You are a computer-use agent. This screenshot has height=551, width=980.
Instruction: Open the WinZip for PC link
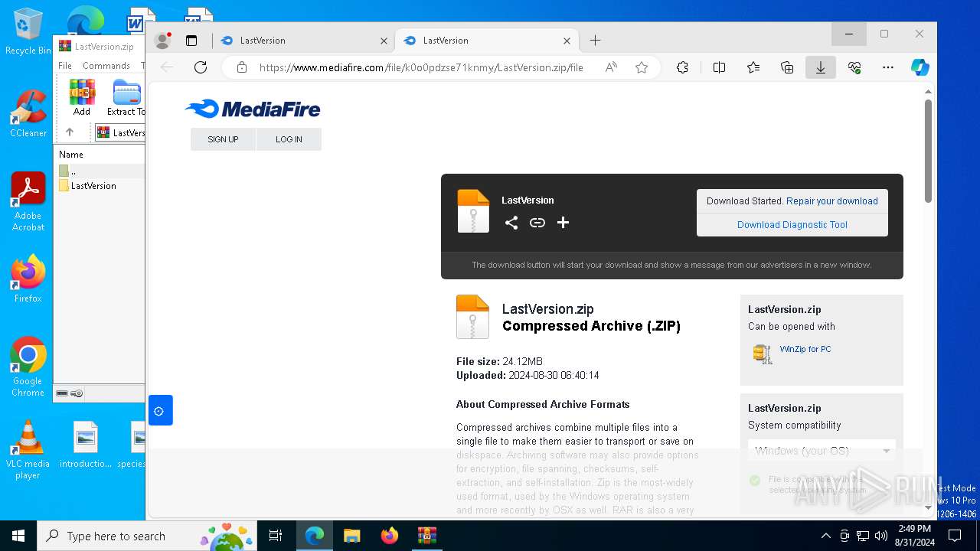click(x=805, y=349)
